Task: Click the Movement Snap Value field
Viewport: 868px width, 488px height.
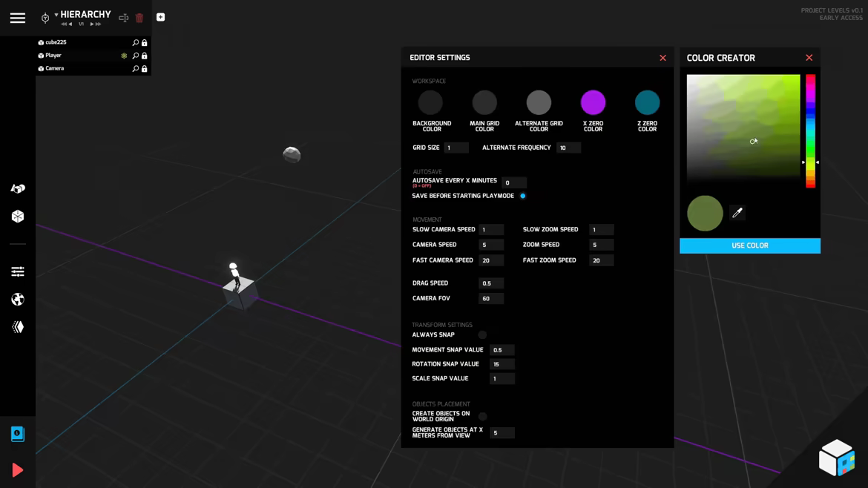Action: pos(502,350)
